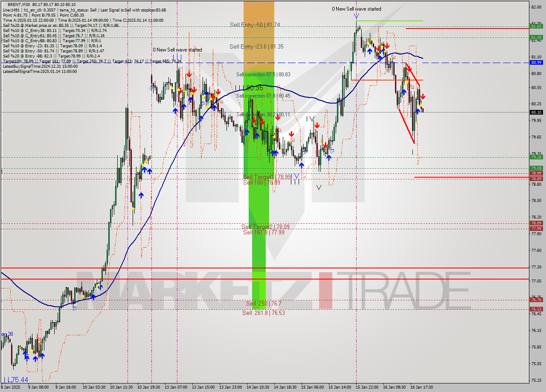Viewport: 546px width, 392px height.
Task: Click the 'Sell 261.8 | 76.53' label
Action: (x=264, y=313)
